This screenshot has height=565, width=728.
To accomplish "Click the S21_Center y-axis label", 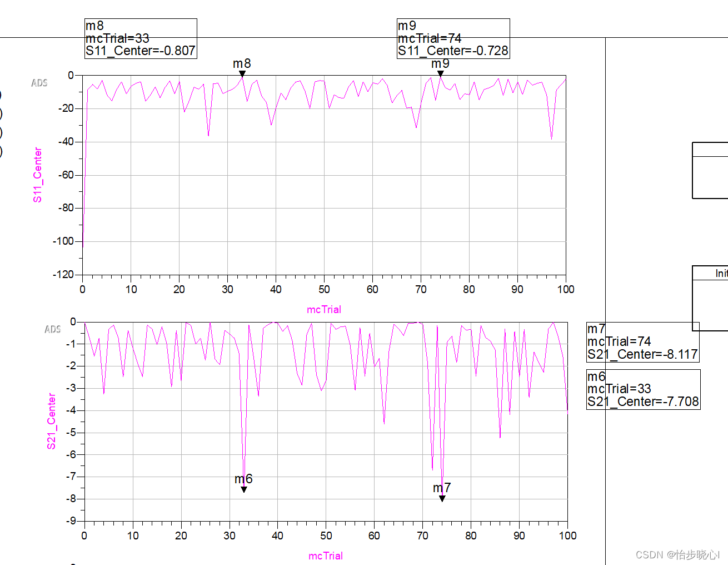I will click(51, 421).
